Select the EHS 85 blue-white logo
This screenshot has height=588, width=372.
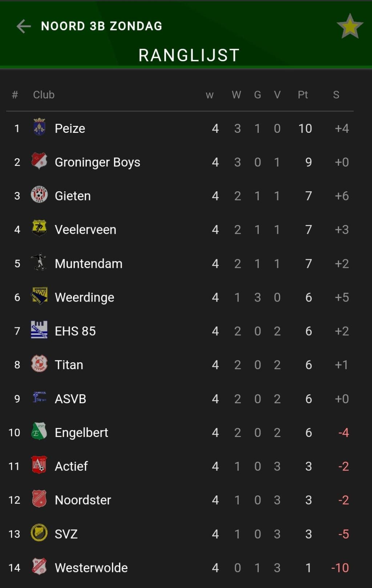39,330
